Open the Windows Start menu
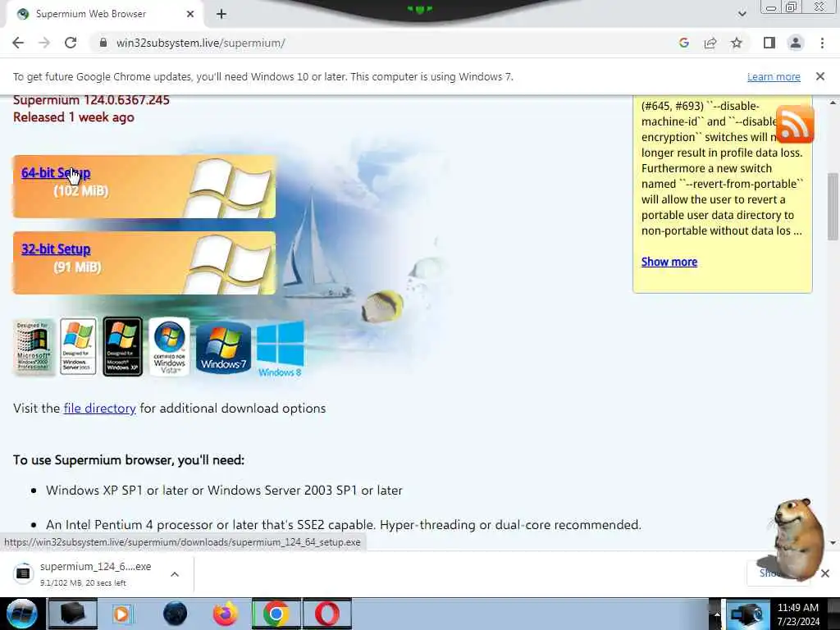Viewport: 840px width, 630px height. coord(21,614)
